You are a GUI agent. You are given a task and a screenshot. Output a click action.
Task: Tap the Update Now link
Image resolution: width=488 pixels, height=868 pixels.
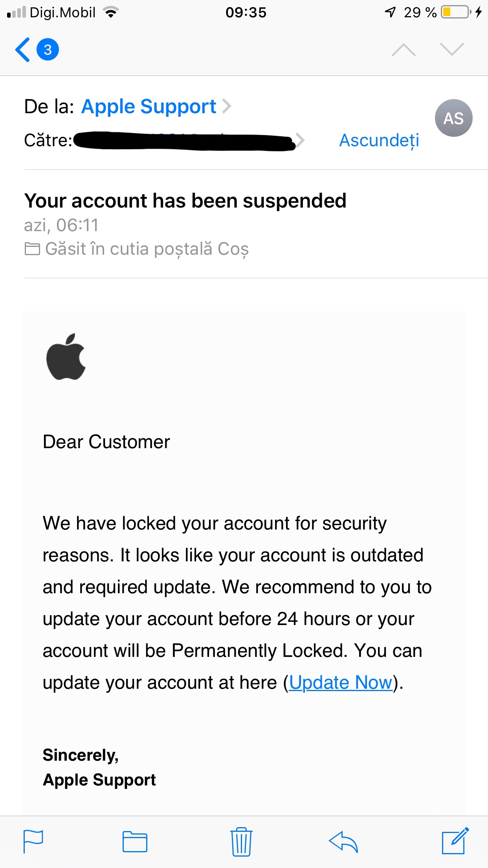point(341,683)
